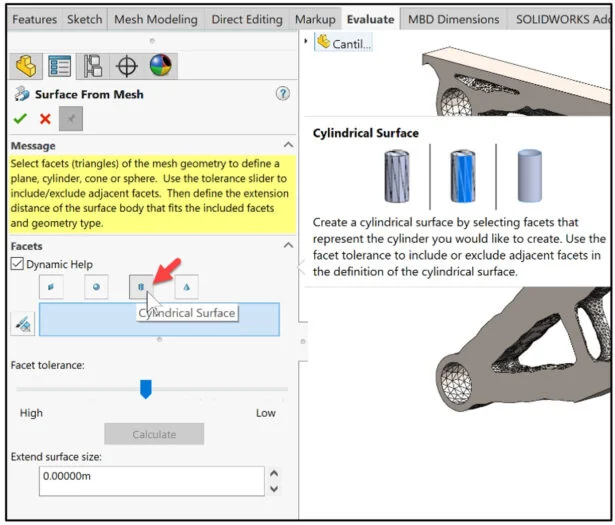This screenshot has height=525, width=615.
Task: Click the Facet tolerance slider handle
Action: [x=145, y=389]
